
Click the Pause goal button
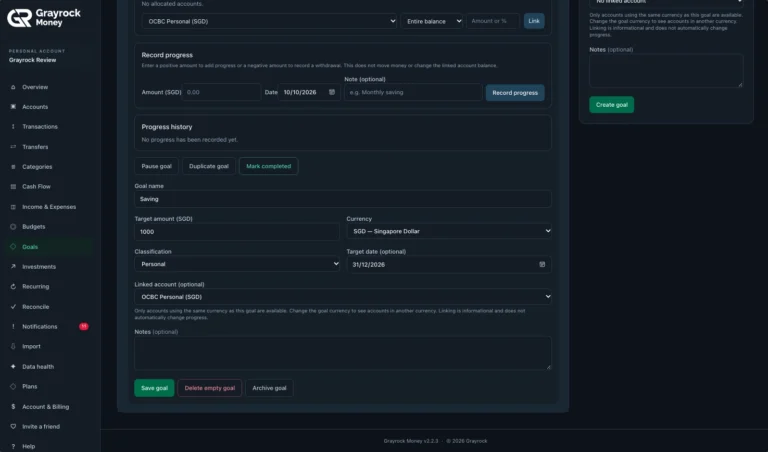point(157,166)
